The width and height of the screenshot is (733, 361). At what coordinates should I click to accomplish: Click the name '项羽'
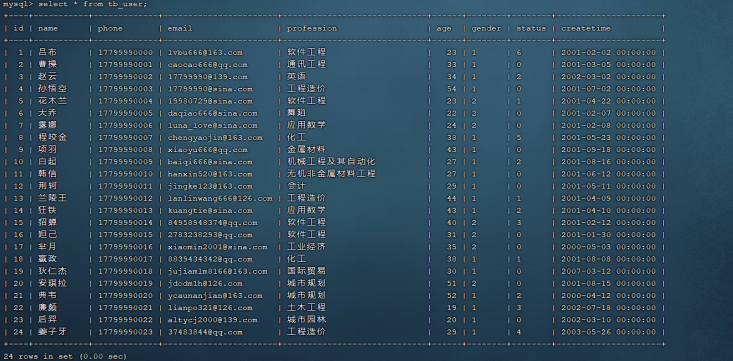[48, 150]
